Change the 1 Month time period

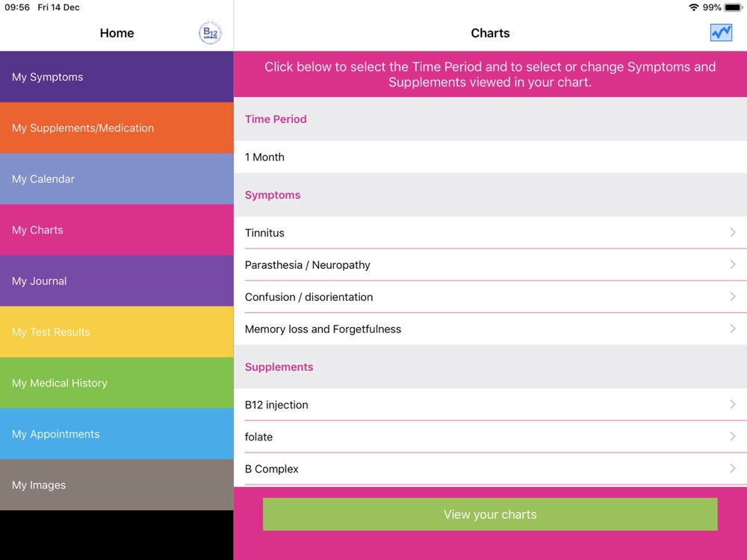click(x=490, y=157)
